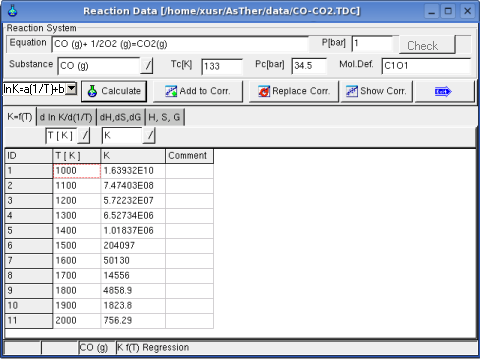Minimize the Reaction Data window
The width and height of the screenshot is (481, 360).
pos(432,11)
